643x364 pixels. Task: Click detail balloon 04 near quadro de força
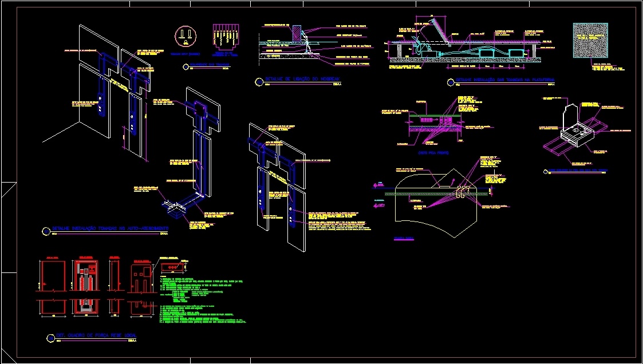tap(50, 337)
